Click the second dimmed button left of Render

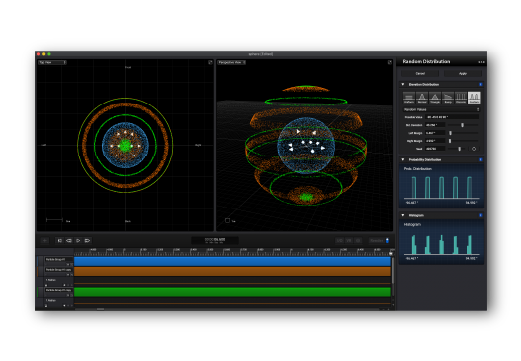click(349, 240)
